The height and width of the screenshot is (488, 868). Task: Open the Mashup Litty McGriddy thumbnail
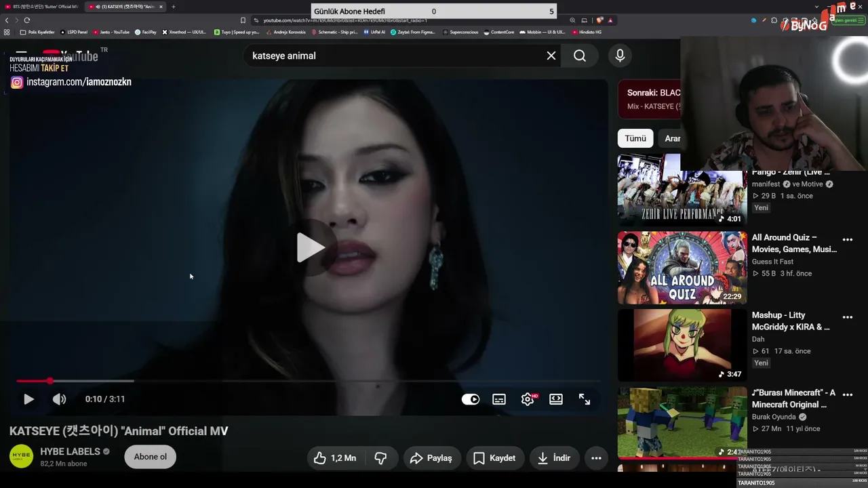click(682, 346)
